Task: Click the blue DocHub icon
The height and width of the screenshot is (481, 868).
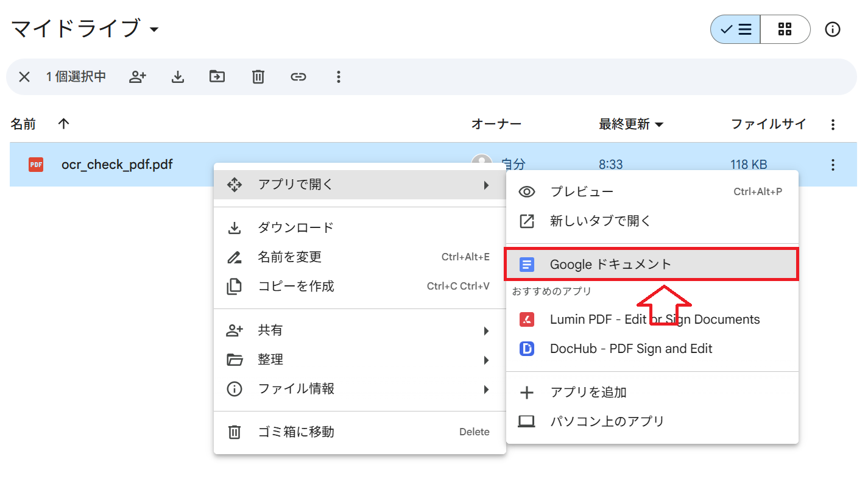Action: [x=527, y=349]
